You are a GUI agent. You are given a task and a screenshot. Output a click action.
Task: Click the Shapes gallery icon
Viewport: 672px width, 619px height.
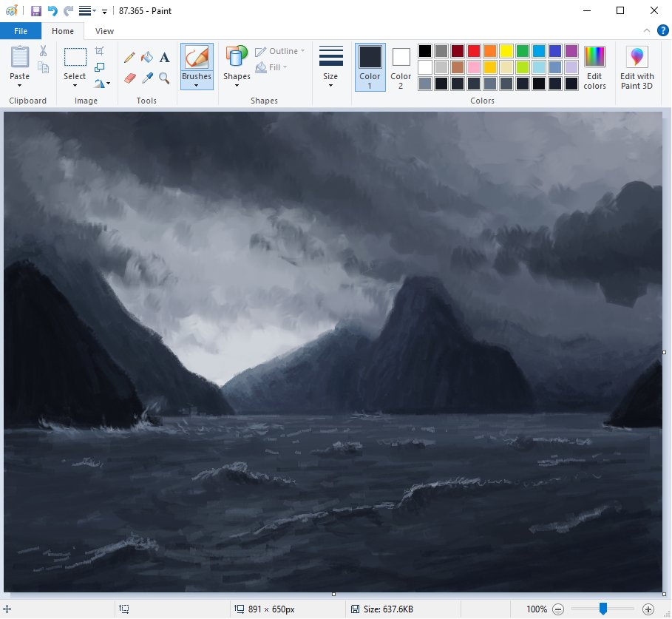(x=237, y=56)
